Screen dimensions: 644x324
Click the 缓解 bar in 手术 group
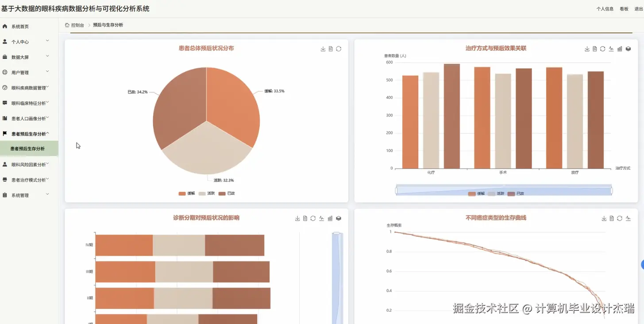coord(482,117)
